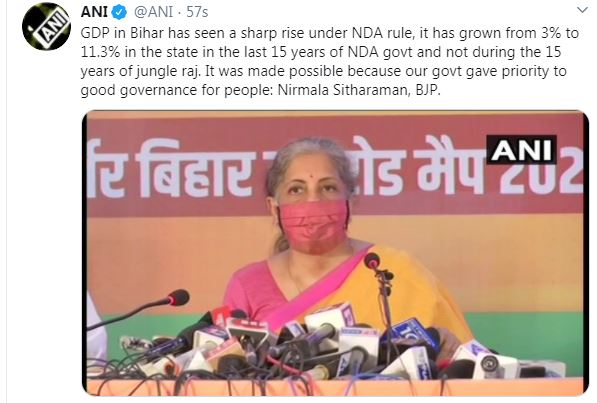
Task: Open the ANI profile avatar
Action: (x=46, y=26)
